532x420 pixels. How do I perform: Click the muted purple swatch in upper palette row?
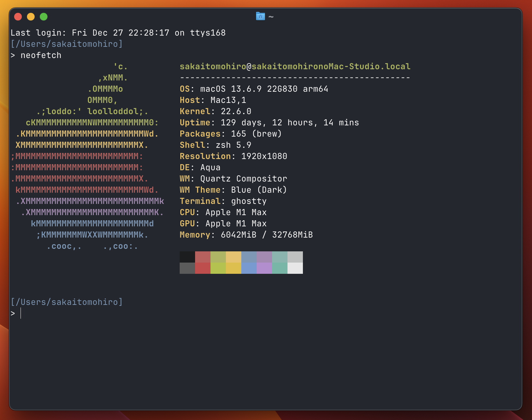point(264,257)
